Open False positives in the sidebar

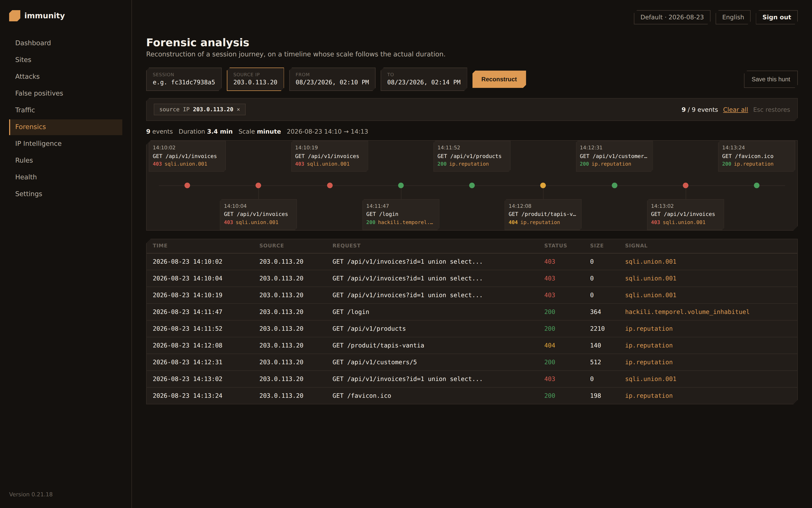point(66,93)
